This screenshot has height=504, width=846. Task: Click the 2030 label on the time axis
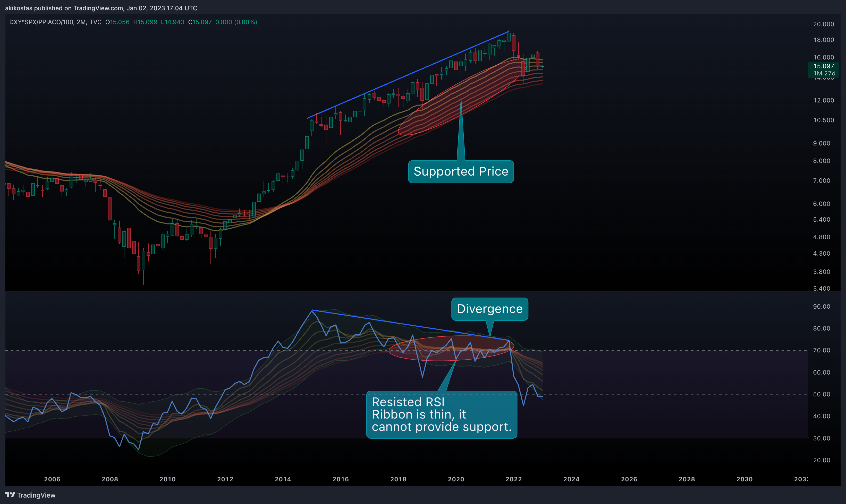[x=744, y=479]
